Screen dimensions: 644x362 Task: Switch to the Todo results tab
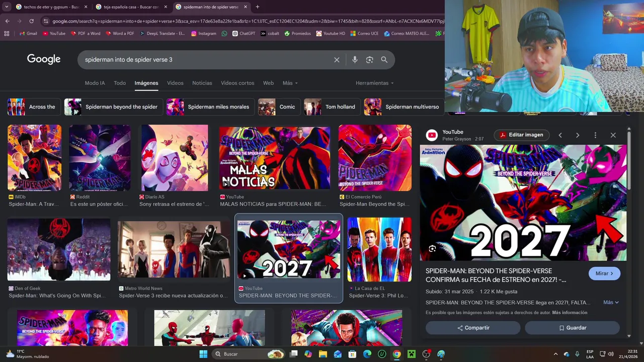point(120,83)
